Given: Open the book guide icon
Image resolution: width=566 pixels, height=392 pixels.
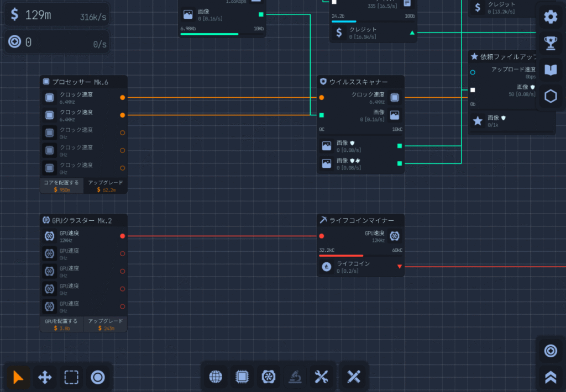Looking at the screenshot, I should coord(551,70).
